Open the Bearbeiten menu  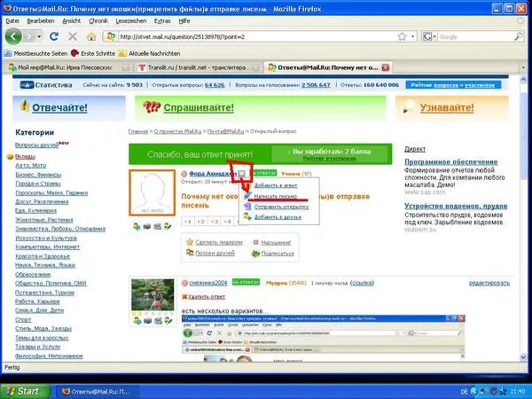point(41,20)
